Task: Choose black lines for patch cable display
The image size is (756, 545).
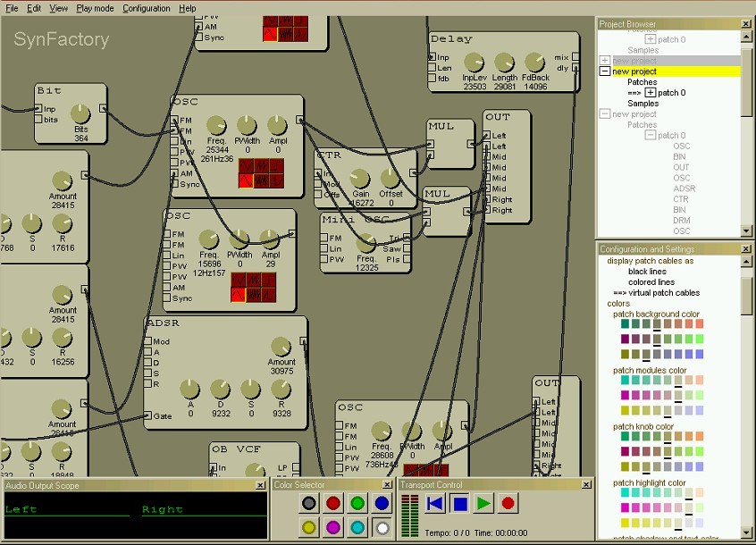Action: pyautogui.click(x=647, y=272)
